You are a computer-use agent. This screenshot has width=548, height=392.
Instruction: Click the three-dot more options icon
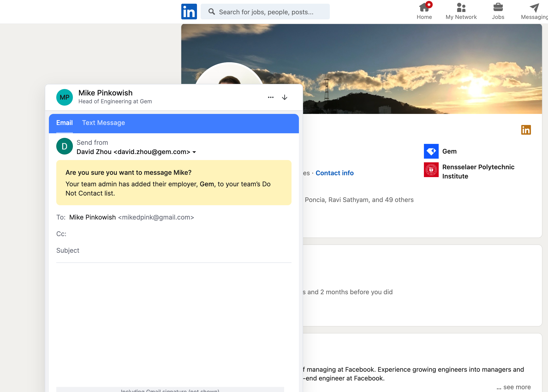pos(271,97)
